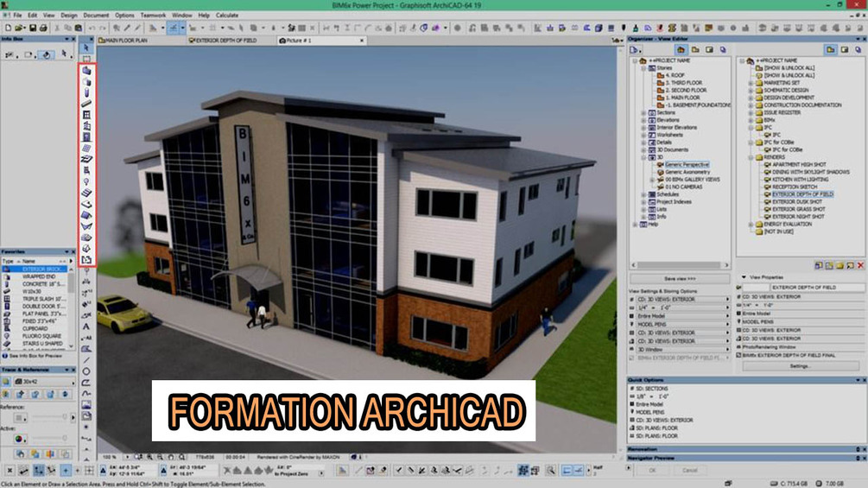Open the Design menu
868x488 pixels.
68,15
